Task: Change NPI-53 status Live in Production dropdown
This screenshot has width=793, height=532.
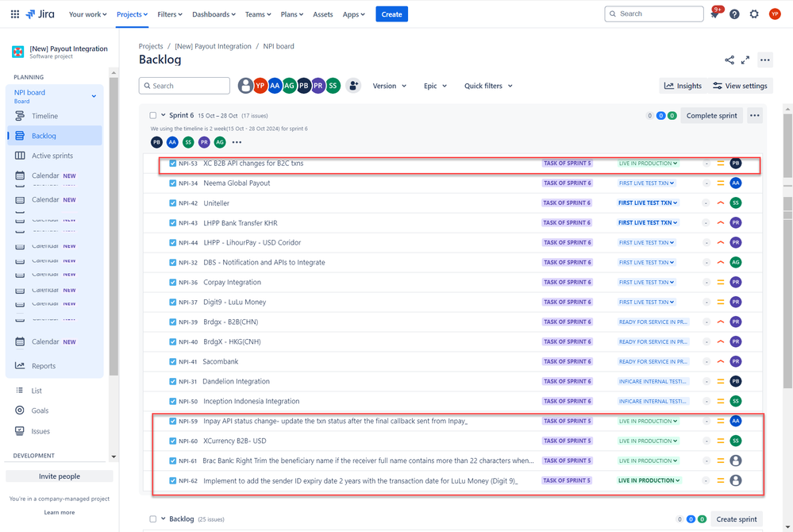Action: tap(648, 164)
